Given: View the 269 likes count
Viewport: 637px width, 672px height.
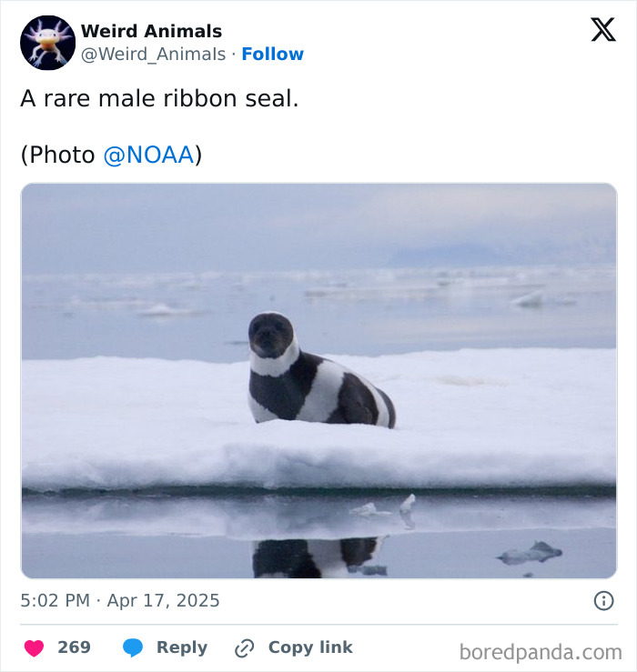Looking at the screenshot, I should (x=75, y=647).
